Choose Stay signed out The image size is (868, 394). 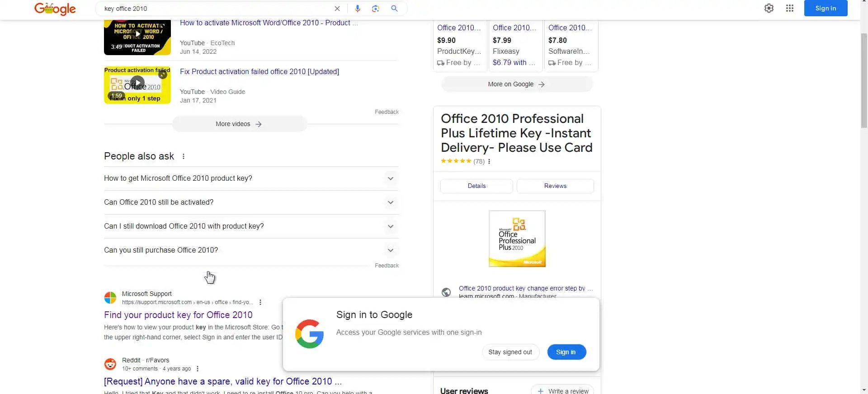[510, 352]
